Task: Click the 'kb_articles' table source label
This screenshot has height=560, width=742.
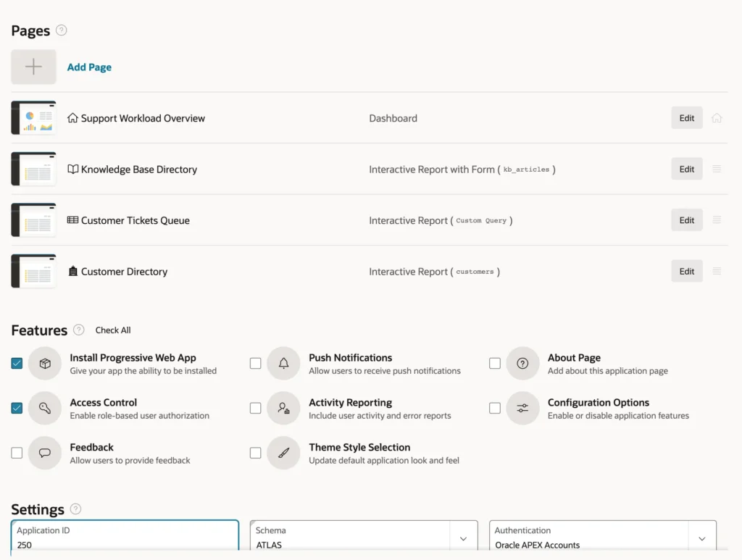Action: (x=526, y=170)
